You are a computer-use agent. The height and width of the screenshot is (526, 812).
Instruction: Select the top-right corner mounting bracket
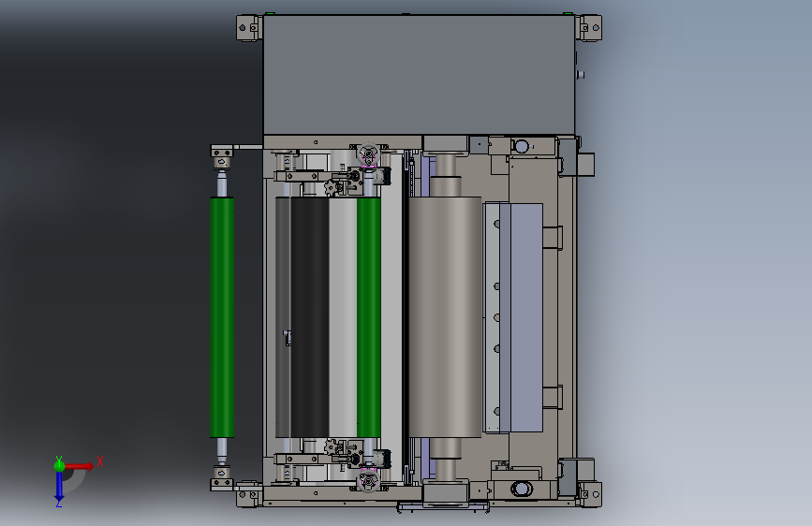pos(589,27)
